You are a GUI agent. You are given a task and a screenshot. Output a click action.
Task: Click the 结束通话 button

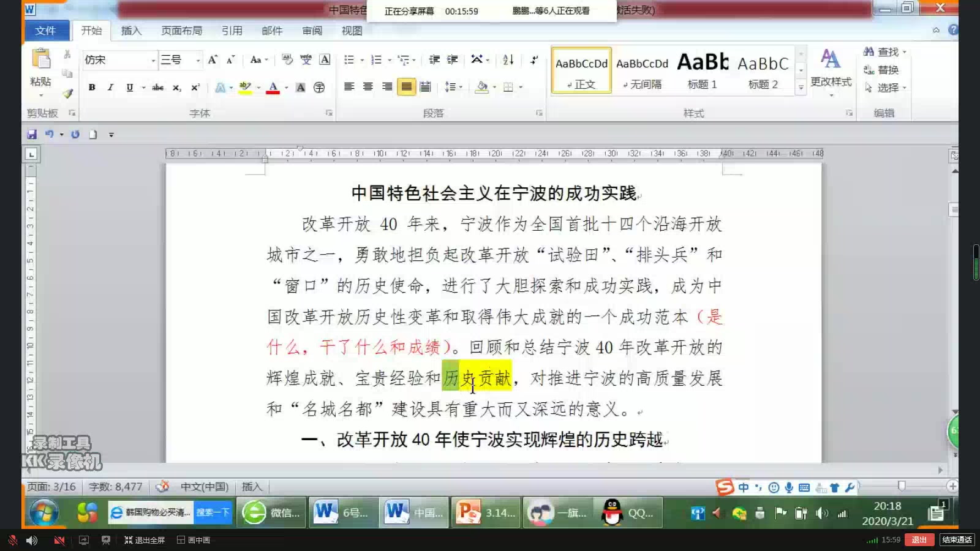coord(956,540)
